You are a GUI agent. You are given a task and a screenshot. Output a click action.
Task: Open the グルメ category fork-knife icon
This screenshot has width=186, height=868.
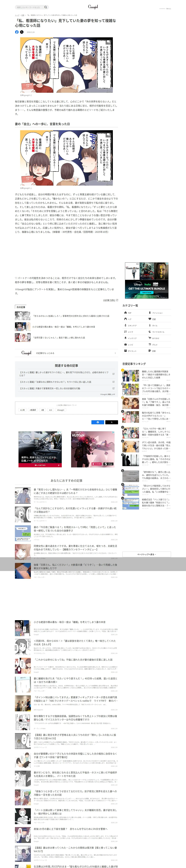click(x=150, y=344)
